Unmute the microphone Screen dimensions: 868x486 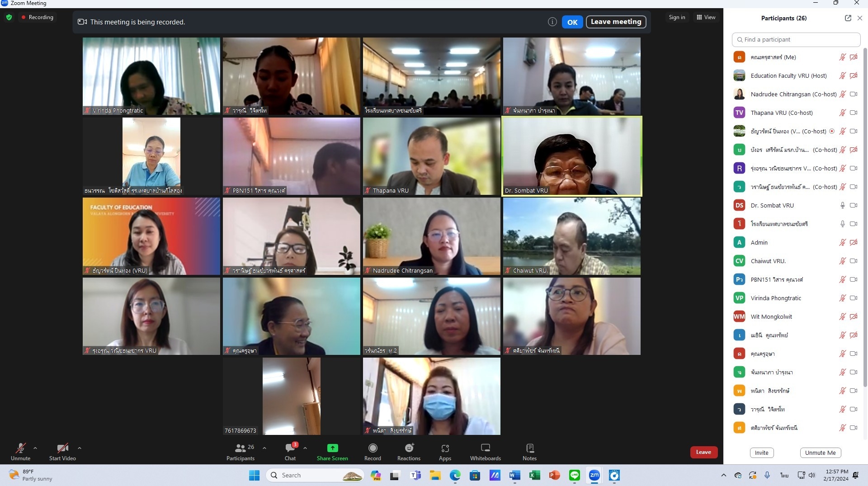click(21, 448)
